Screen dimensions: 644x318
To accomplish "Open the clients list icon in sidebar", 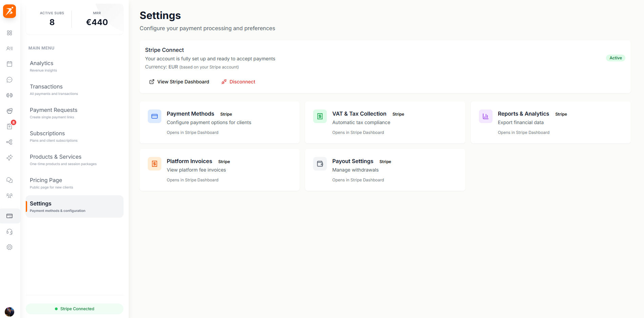I will pyautogui.click(x=9, y=48).
